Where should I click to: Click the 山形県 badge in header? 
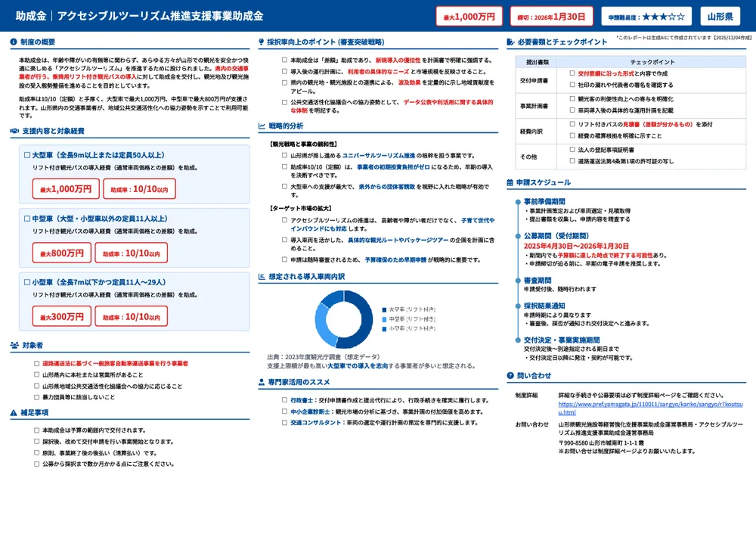point(720,14)
